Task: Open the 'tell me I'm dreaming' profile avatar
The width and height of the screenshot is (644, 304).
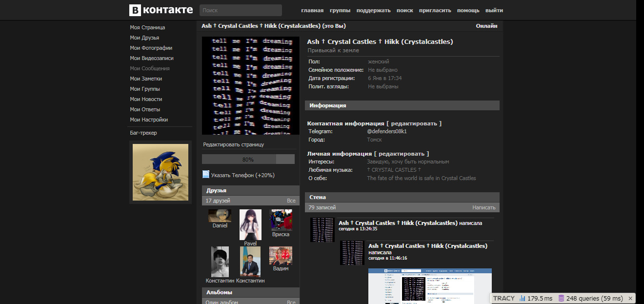Action: [x=251, y=86]
